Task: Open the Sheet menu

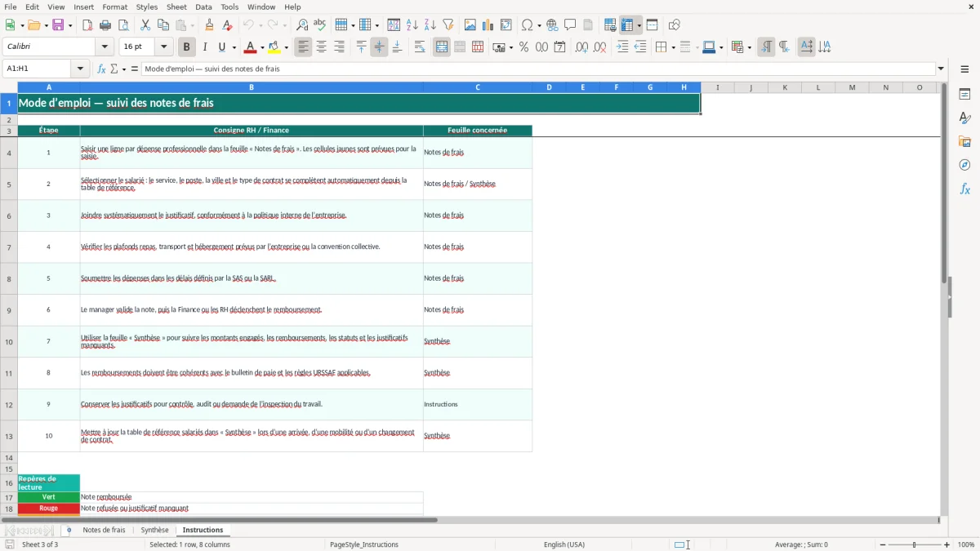Action: tap(176, 7)
